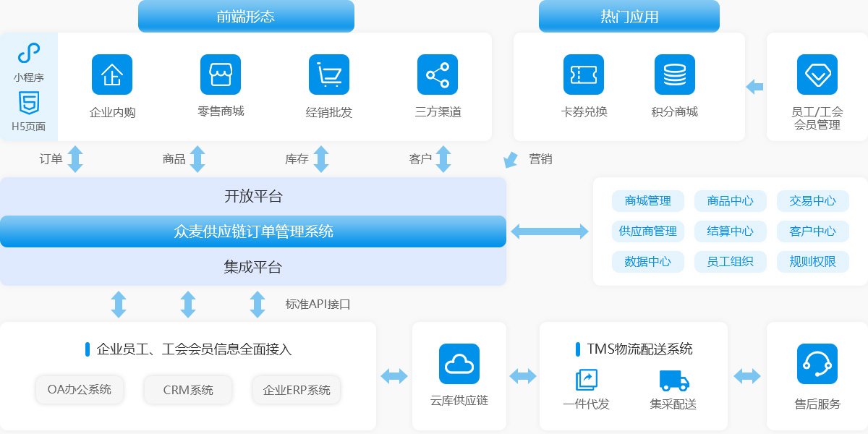Click the 售后服务 headset icon
This screenshot has height=434, width=868.
[x=817, y=364]
